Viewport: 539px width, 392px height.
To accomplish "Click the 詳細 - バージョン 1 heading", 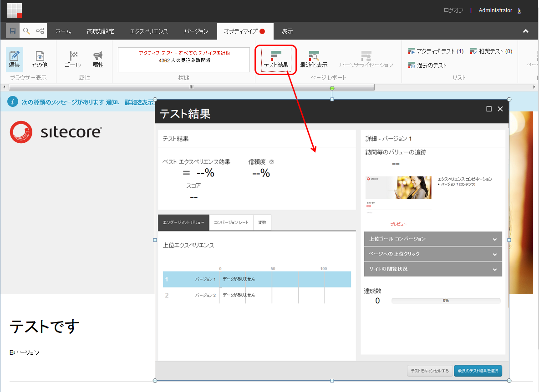I will point(388,139).
